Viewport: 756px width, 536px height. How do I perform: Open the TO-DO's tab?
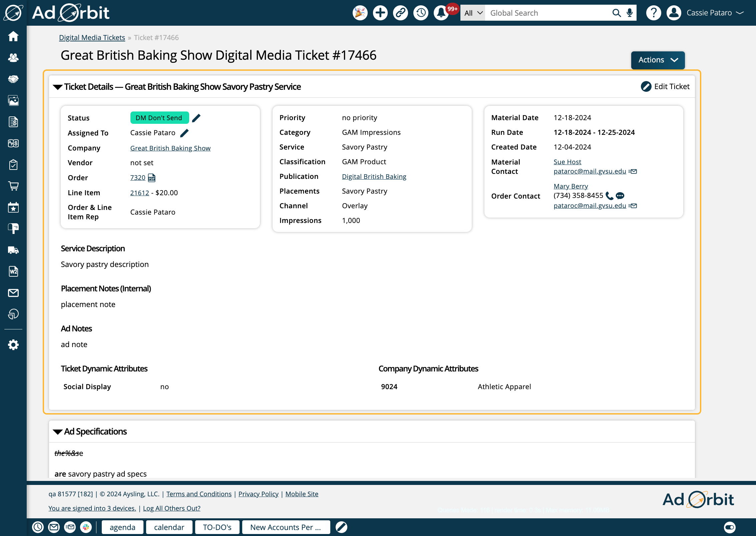pos(217,527)
